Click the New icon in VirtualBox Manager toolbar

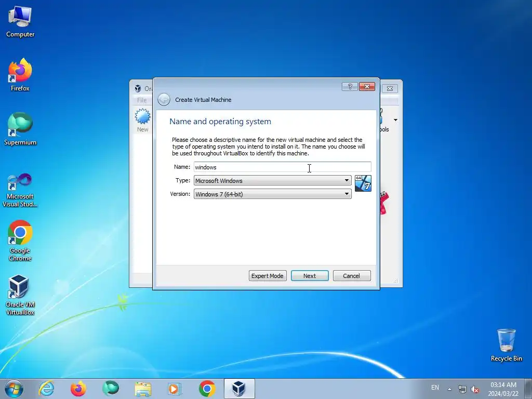point(142,121)
